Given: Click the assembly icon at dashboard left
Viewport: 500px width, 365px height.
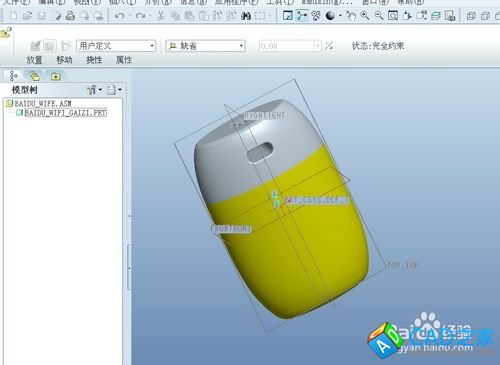Looking at the screenshot, I should click(x=6, y=33).
